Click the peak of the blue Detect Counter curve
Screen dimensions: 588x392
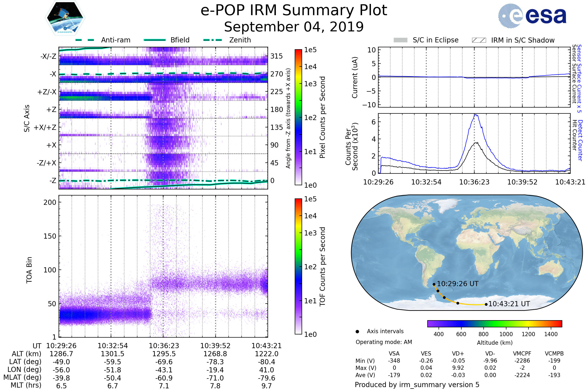coord(476,115)
